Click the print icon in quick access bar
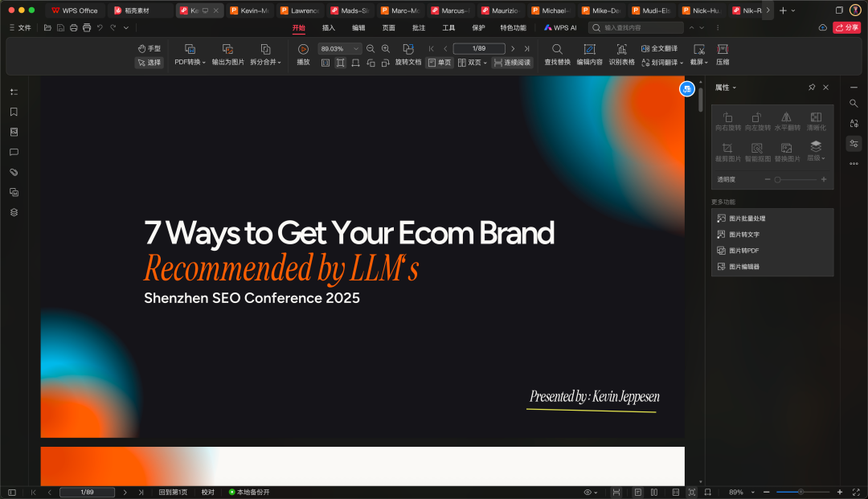 coord(74,27)
